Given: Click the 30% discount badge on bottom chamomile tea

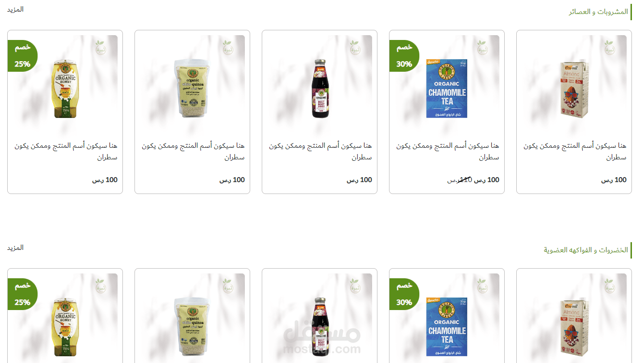Looking at the screenshot, I should coord(404,294).
